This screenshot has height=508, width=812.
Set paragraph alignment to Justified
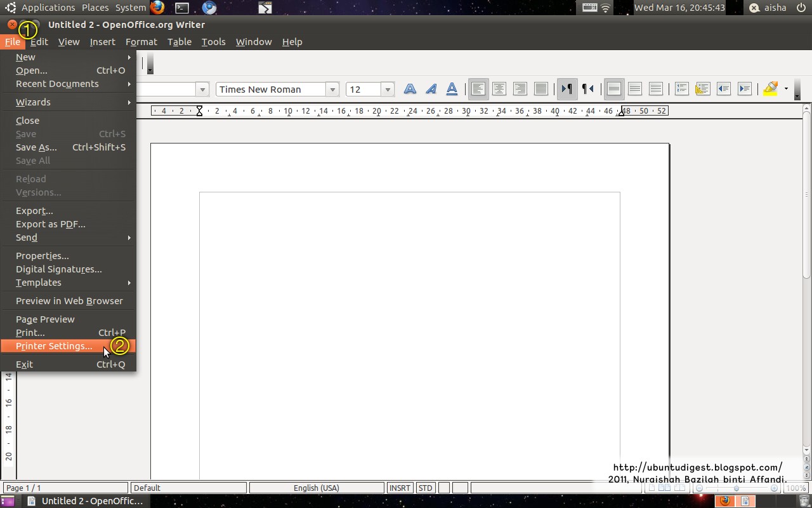pyautogui.click(x=541, y=90)
